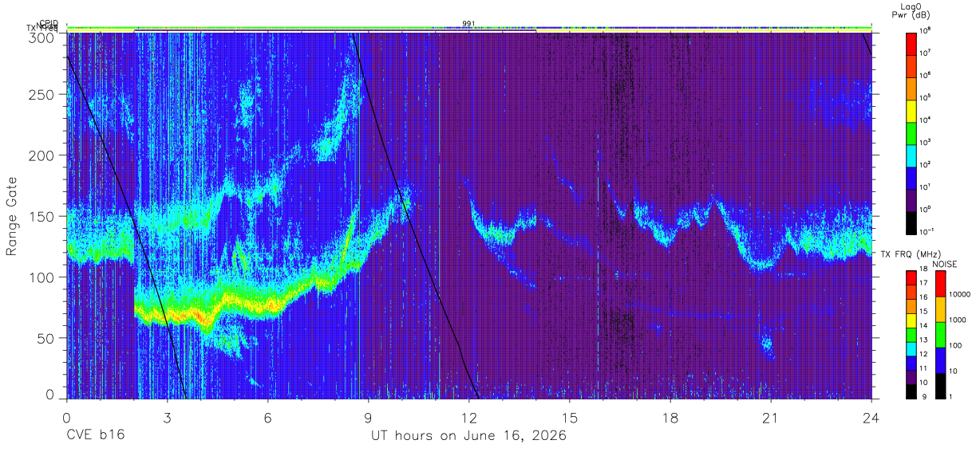Click the cyan 12–13 MHz frequency swatch
Image resolution: width=980 pixels, height=452 pixels.
(x=911, y=349)
